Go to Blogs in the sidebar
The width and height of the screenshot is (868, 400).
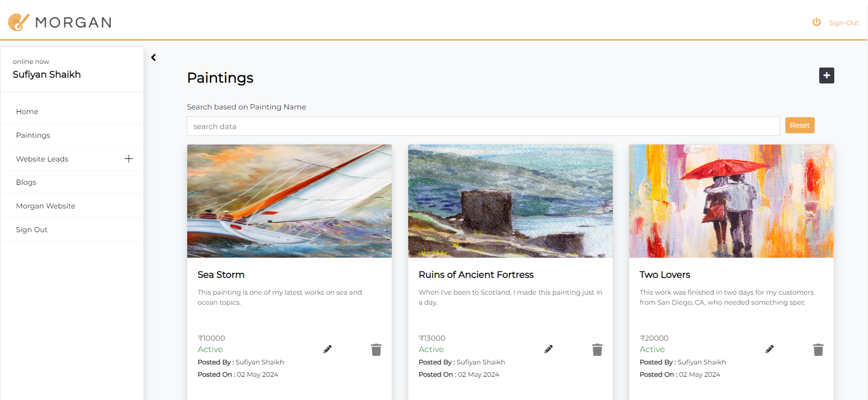(x=26, y=182)
